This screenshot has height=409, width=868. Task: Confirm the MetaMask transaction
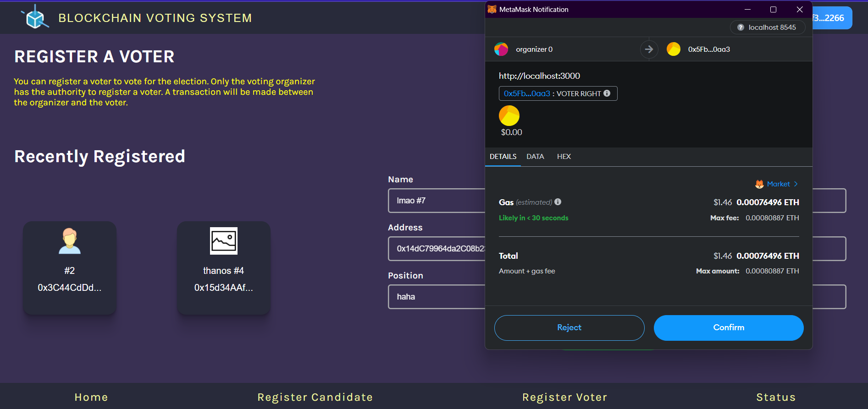click(729, 327)
